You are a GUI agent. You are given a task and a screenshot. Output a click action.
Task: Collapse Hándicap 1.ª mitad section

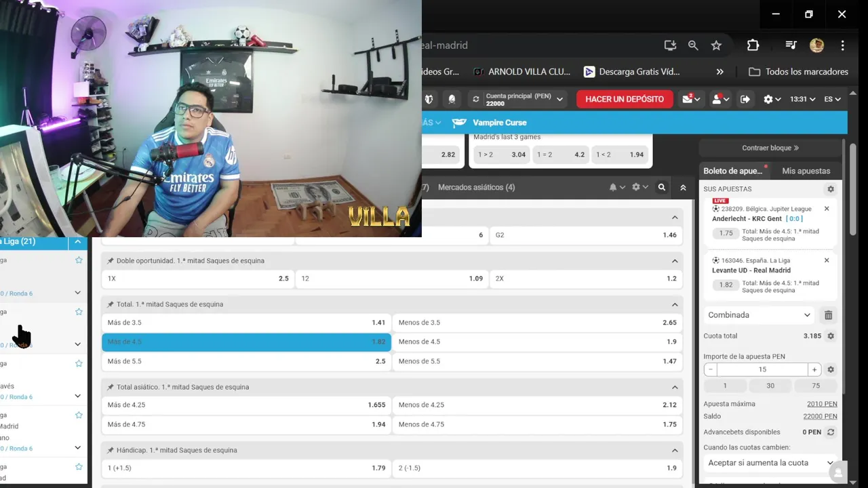pyautogui.click(x=675, y=450)
